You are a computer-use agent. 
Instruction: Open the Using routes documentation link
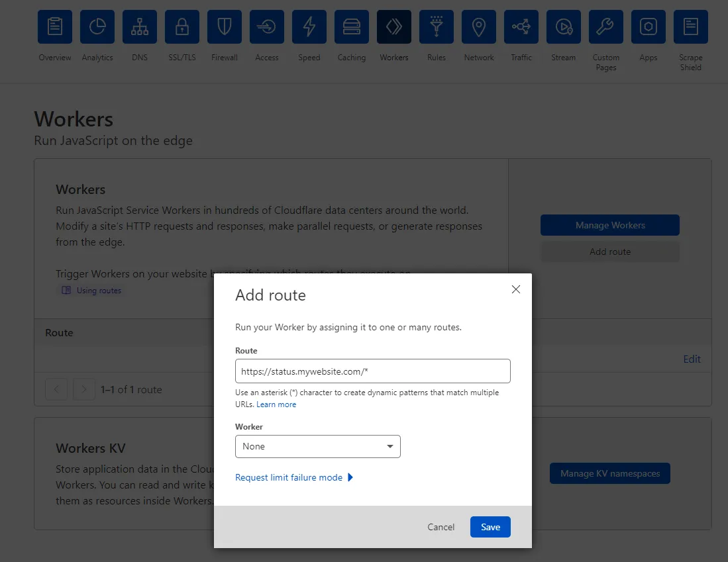click(99, 290)
